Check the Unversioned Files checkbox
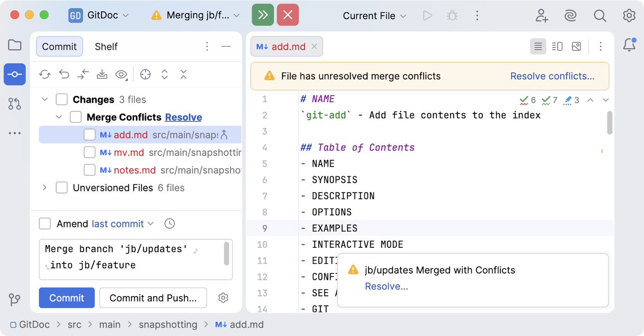The width and height of the screenshot is (644, 336). point(62,188)
